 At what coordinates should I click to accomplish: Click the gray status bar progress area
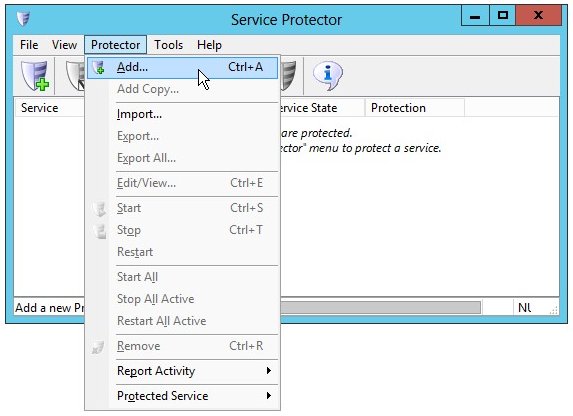tap(380, 308)
